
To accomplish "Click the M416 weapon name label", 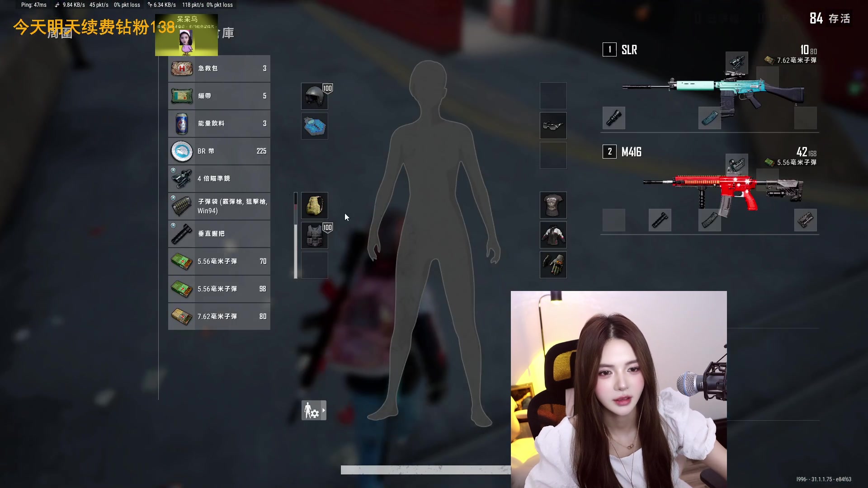I will [x=632, y=152].
